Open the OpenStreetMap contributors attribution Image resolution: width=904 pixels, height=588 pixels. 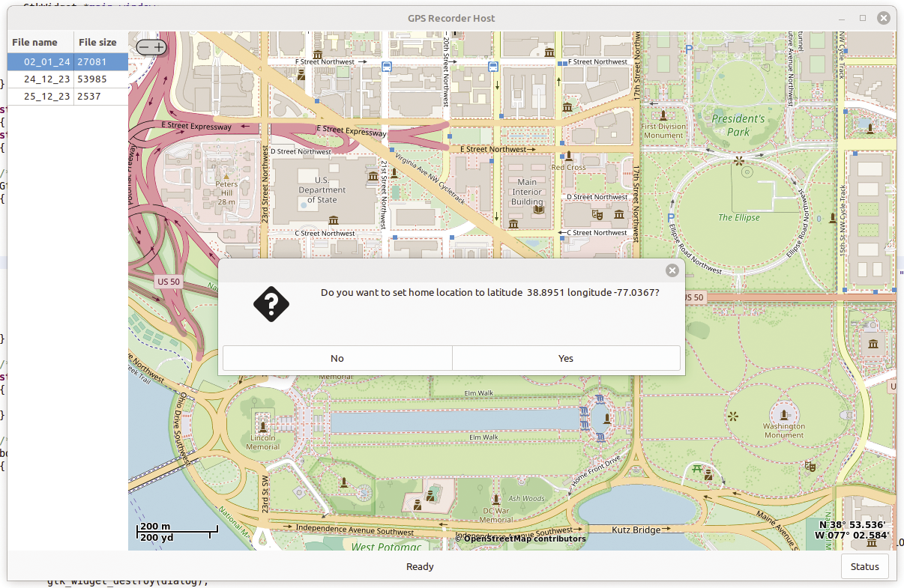(x=520, y=539)
